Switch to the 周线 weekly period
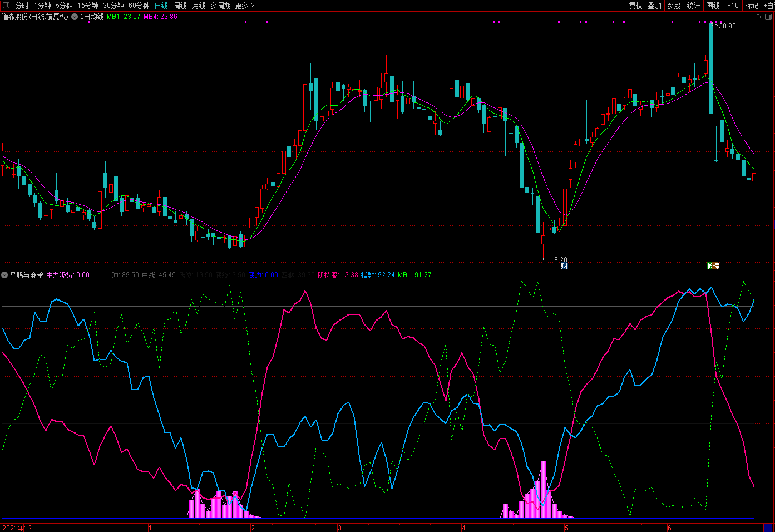The height and width of the screenshot is (532, 775). pos(180,6)
